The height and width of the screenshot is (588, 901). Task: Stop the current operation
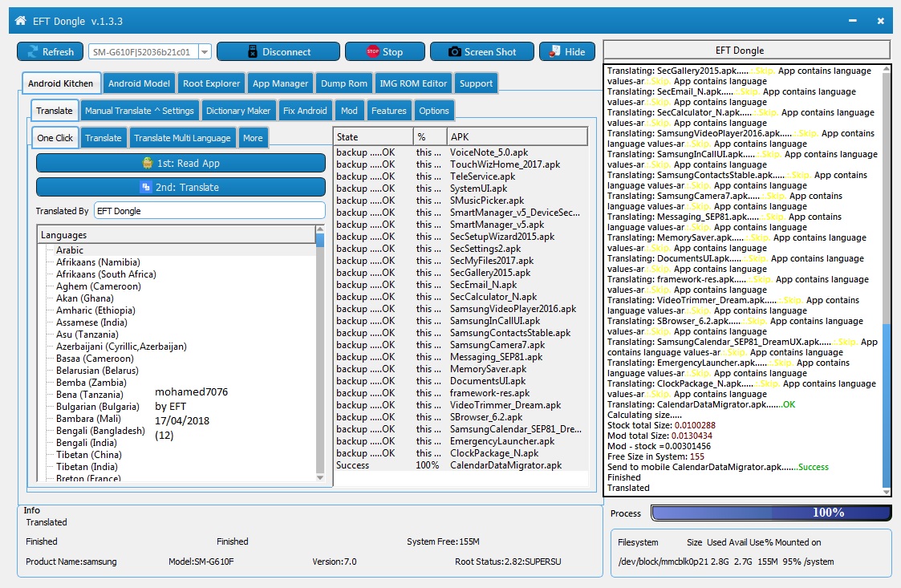(x=384, y=51)
